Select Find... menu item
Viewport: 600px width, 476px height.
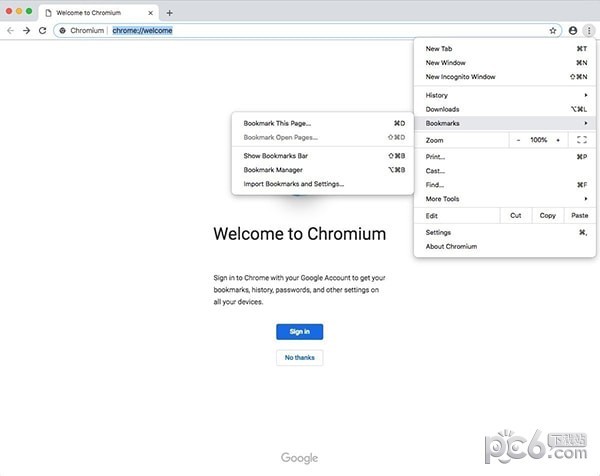coord(505,185)
